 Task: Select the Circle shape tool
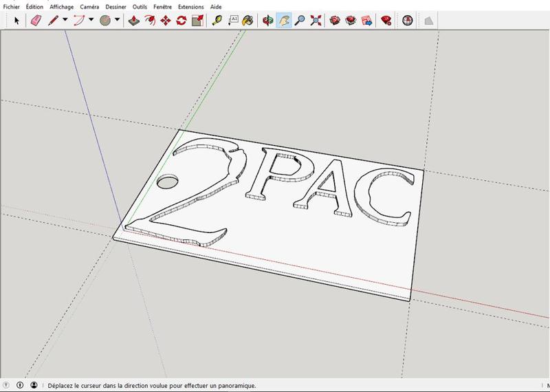click(x=105, y=21)
